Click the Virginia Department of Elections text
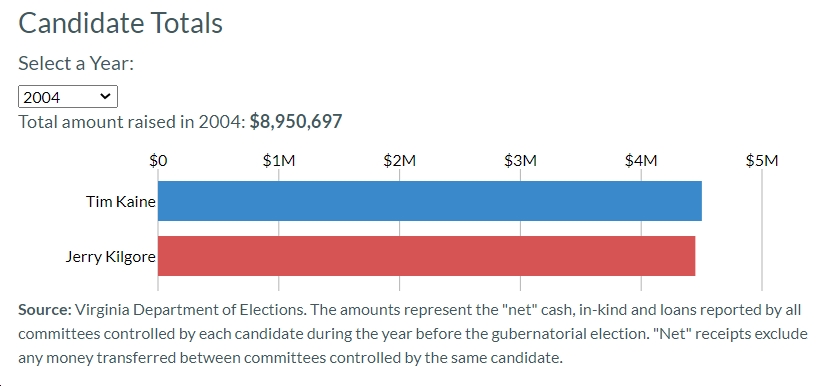Screen dimensions: 827x386 (190, 310)
